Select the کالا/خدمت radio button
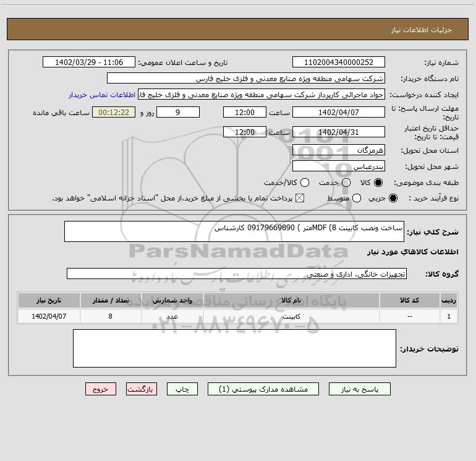Image resolution: width=476 pixels, height=461 pixels. 305,183
